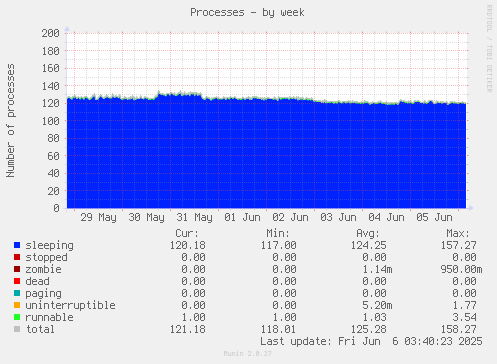Select the 31 May date label
This screenshot has width=497, height=364.
(x=194, y=218)
